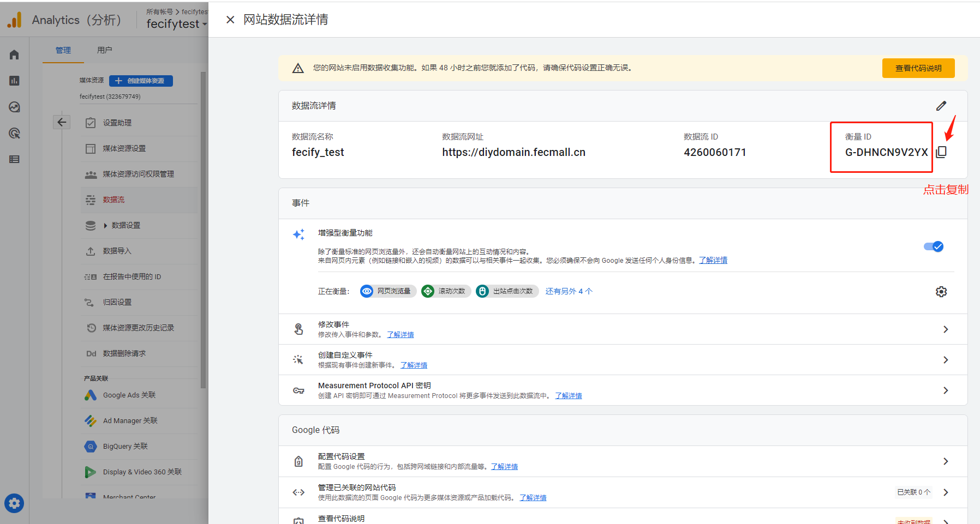The height and width of the screenshot is (524, 980).
Task: Close the web stream details panel
Action: 230,20
